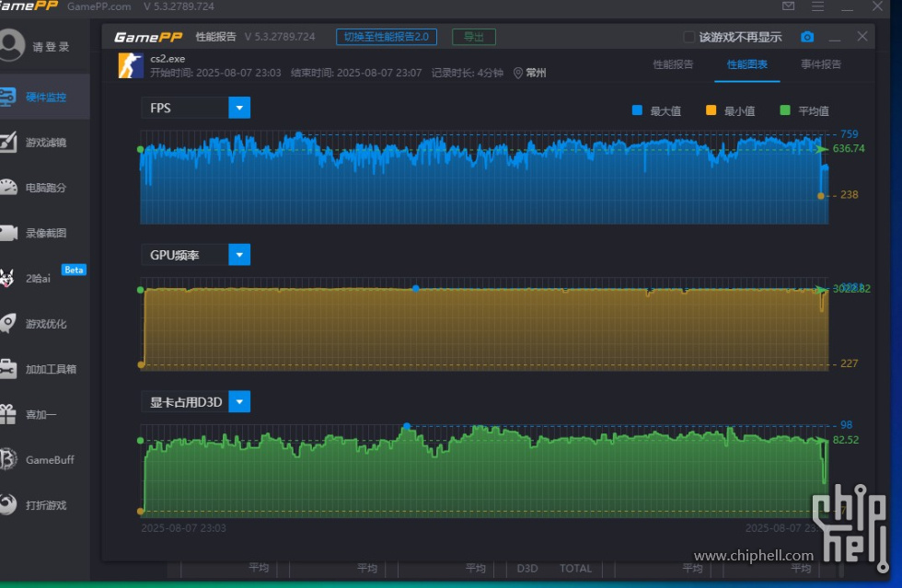Click the TOTAL column header in background table
902x588 pixels.
(576, 569)
